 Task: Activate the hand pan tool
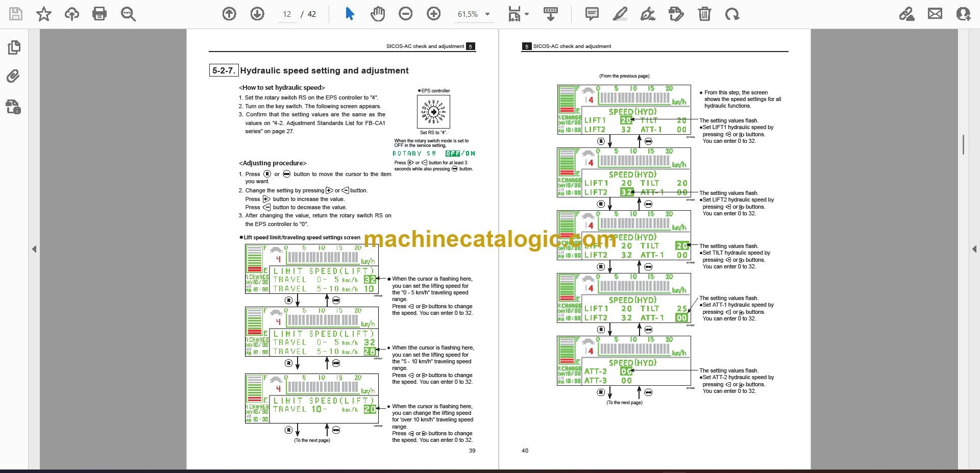click(x=378, y=14)
